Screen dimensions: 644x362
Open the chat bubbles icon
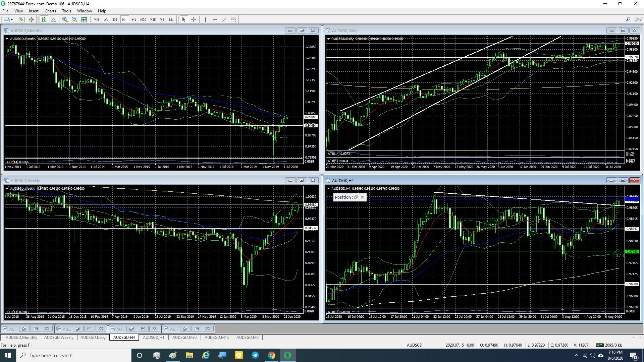pos(638,19)
